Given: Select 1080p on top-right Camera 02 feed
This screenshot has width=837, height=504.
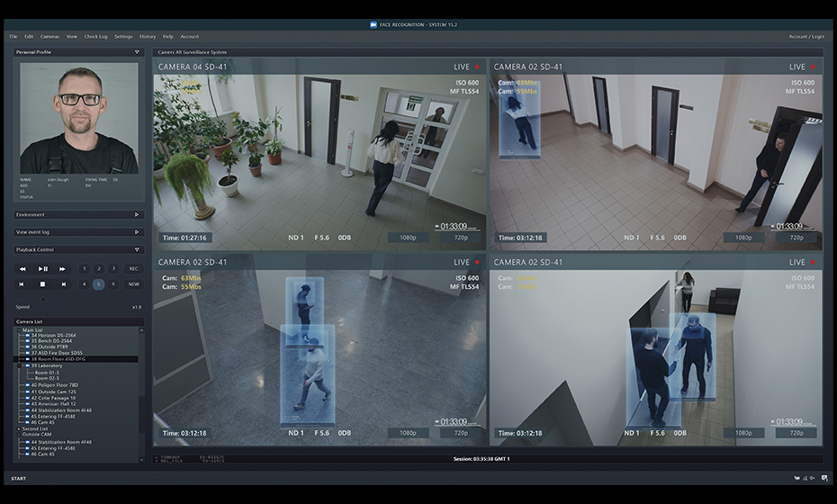Looking at the screenshot, I should [743, 238].
